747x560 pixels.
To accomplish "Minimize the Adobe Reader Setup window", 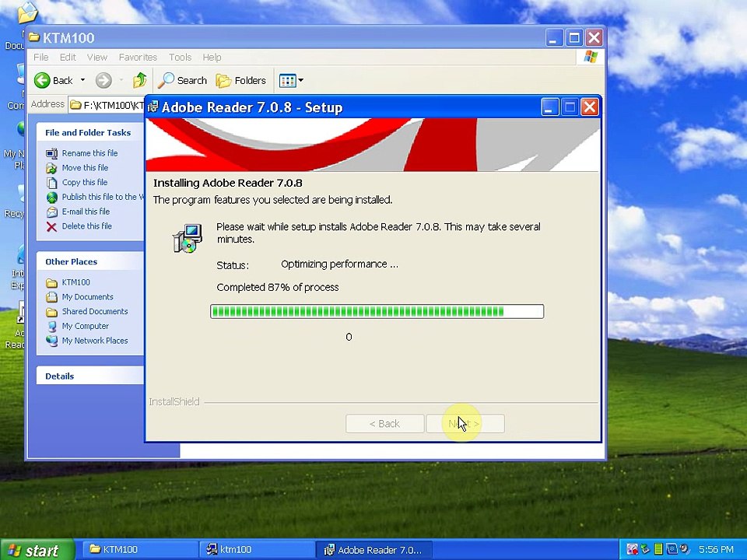I will click(549, 107).
